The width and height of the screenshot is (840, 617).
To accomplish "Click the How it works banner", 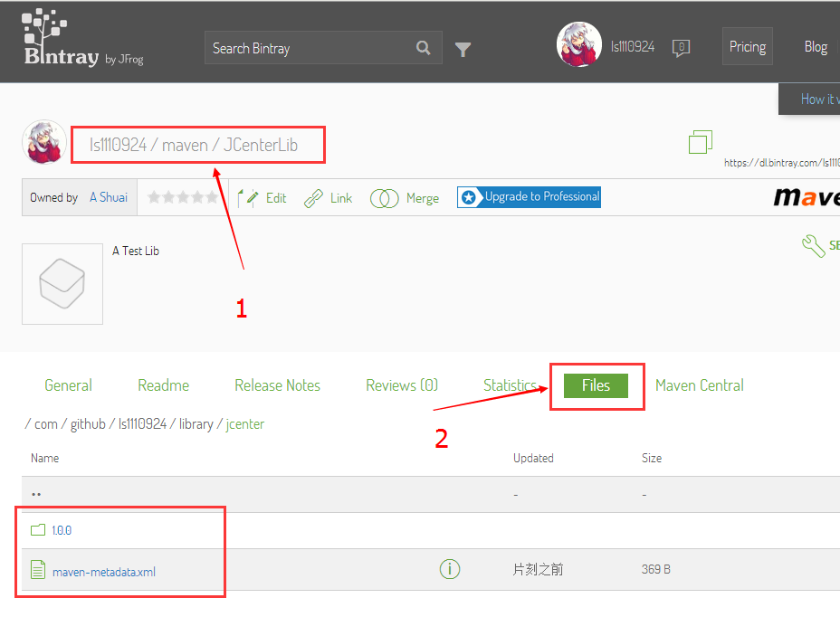I will 810,100.
